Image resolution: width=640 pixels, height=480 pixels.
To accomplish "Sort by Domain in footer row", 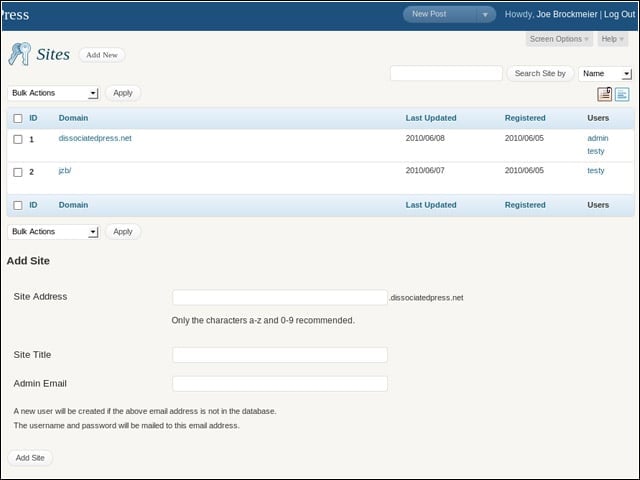I will (73, 205).
